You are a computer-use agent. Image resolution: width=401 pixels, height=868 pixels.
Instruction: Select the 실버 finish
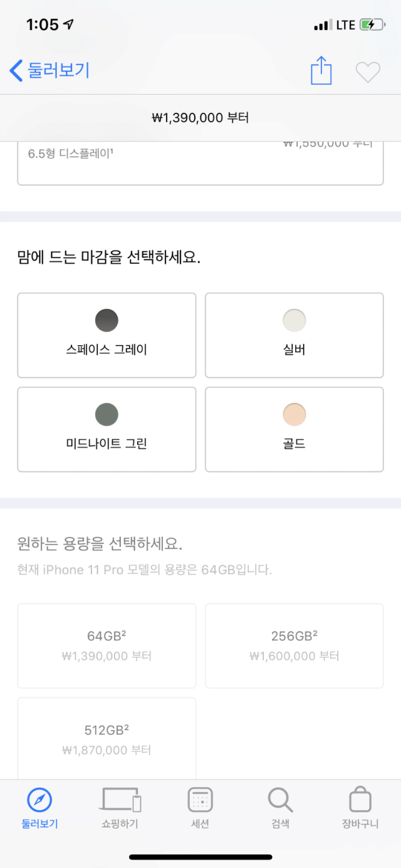pyautogui.click(x=294, y=335)
